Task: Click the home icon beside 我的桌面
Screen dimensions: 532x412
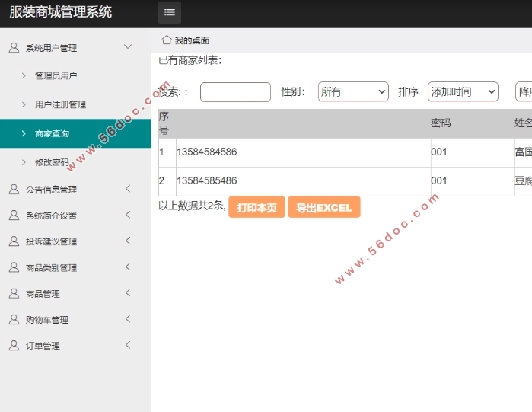Action: [x=167, y=40]
